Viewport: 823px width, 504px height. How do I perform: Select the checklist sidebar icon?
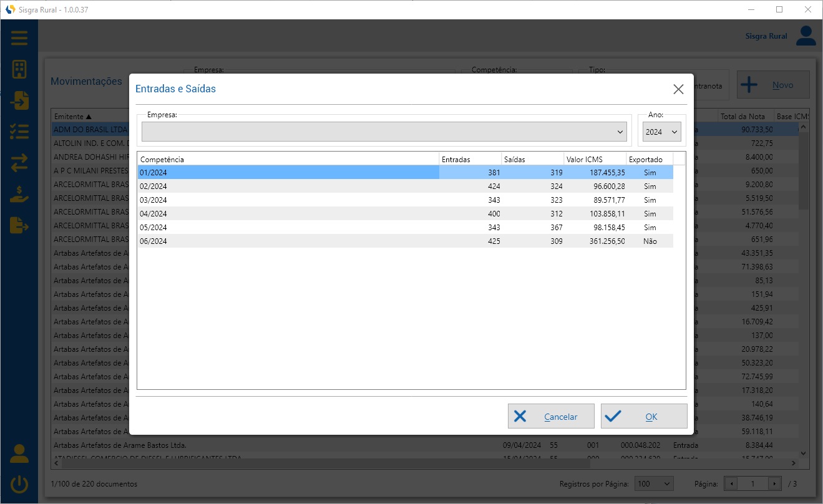pyautogui.click(x=19, y=132)
